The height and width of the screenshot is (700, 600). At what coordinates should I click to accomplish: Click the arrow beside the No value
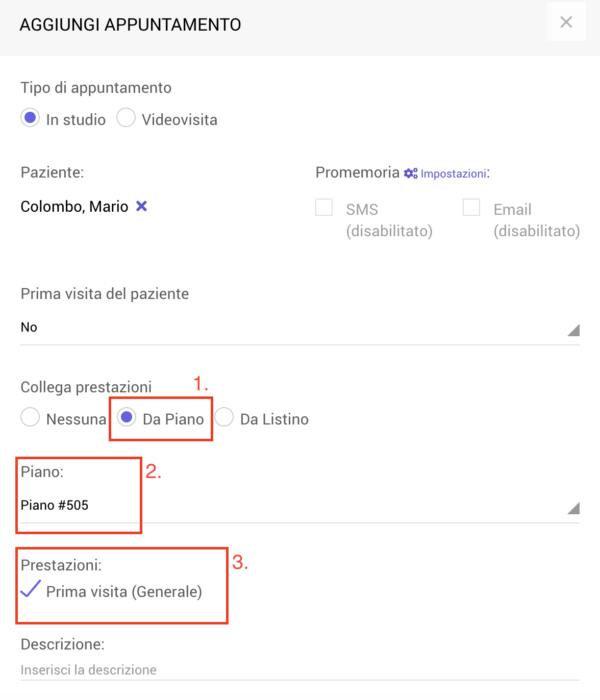tap(573, 330)
